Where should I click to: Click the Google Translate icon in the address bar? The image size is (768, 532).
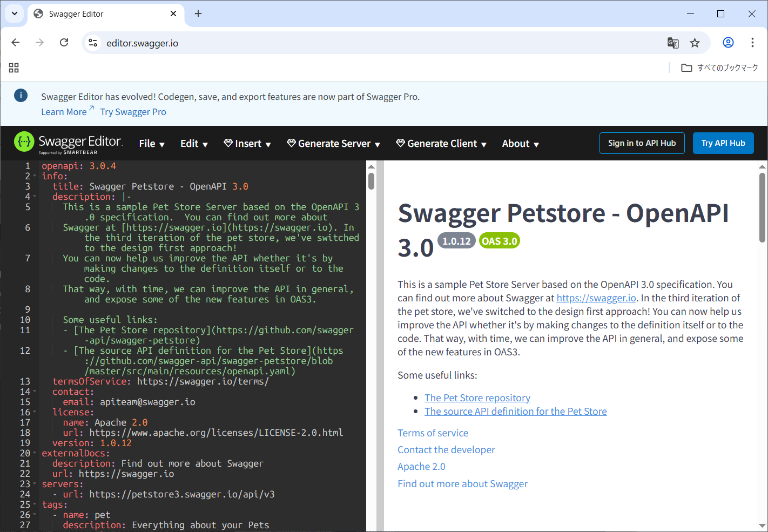coord(673,43)
